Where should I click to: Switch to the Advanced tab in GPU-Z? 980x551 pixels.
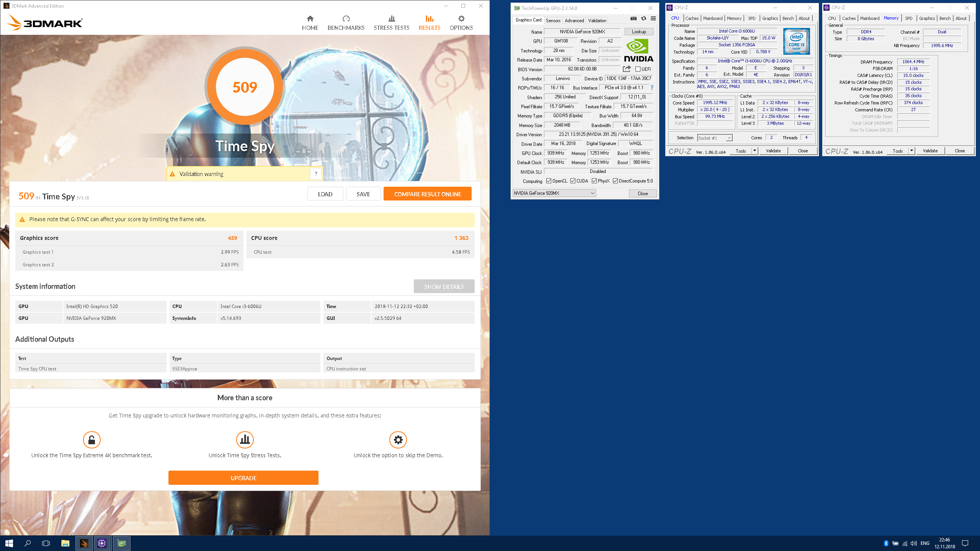[x=574, y=21]
